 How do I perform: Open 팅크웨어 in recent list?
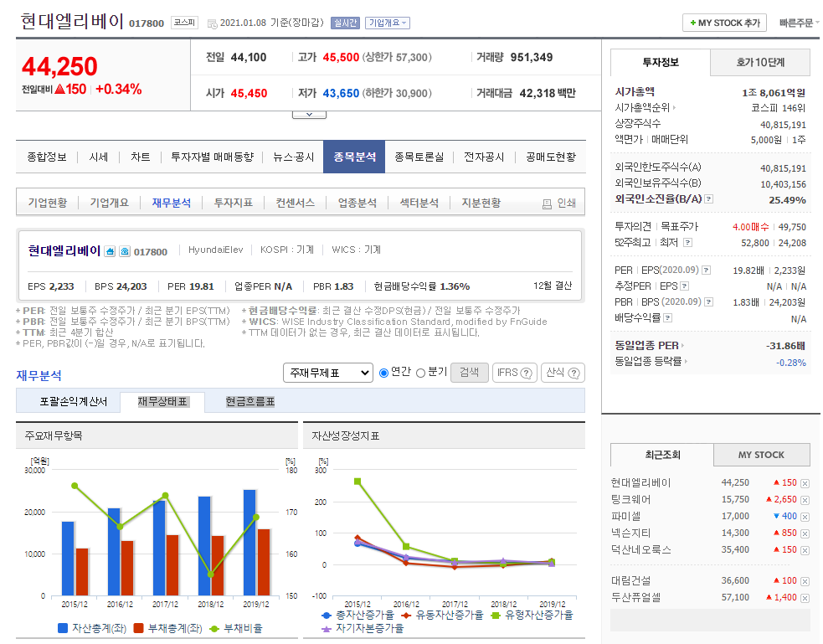point(631,500)
